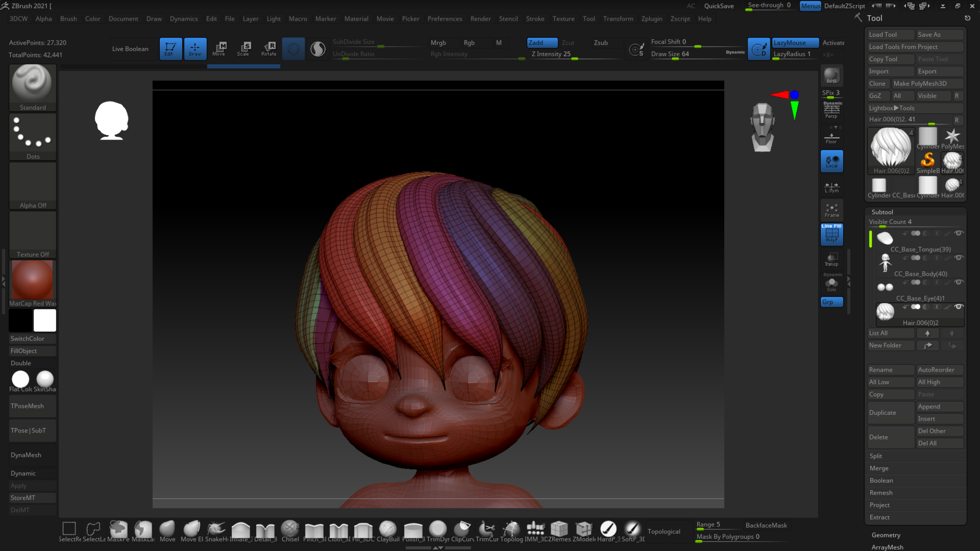Select the Move transform icon
980x551 pixels.
pos(219,48)
